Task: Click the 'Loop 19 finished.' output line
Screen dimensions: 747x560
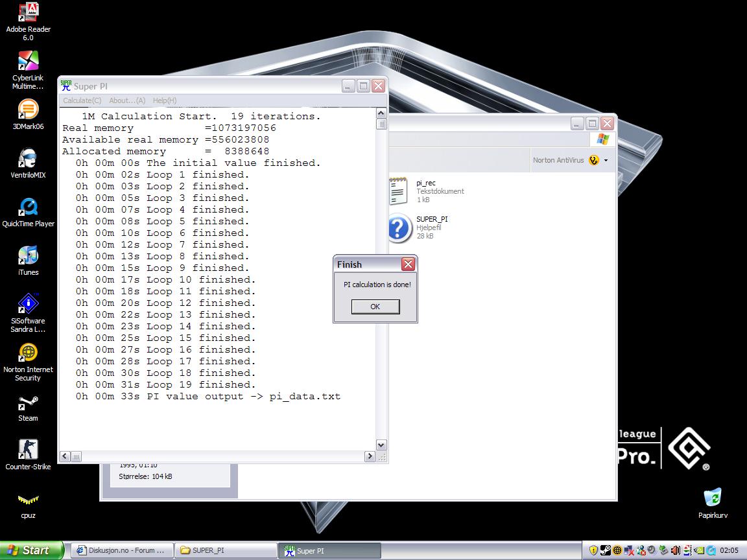Action: tap(166, 385)
